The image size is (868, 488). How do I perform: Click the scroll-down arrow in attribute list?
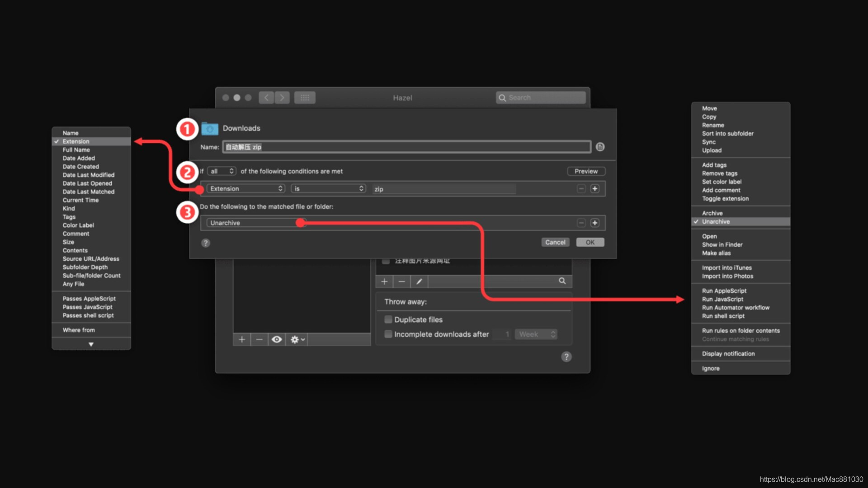tap(91, 344)
